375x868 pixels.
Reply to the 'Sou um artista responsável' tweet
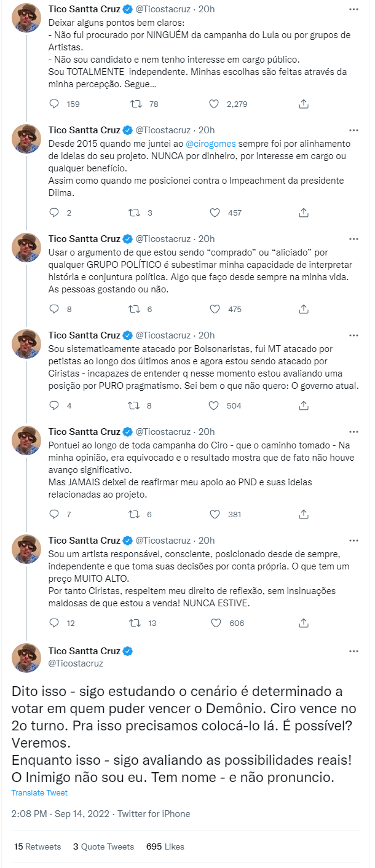(54, 623)
